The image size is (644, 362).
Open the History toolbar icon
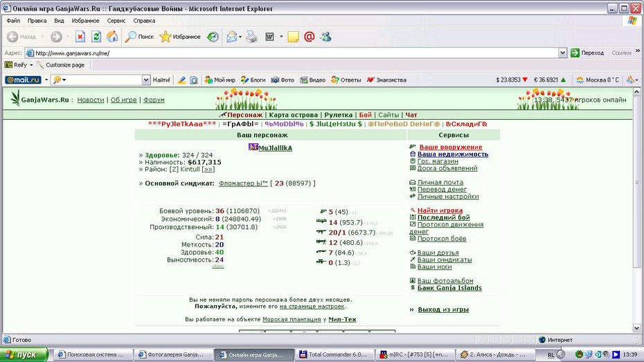(x=213, y=37)
